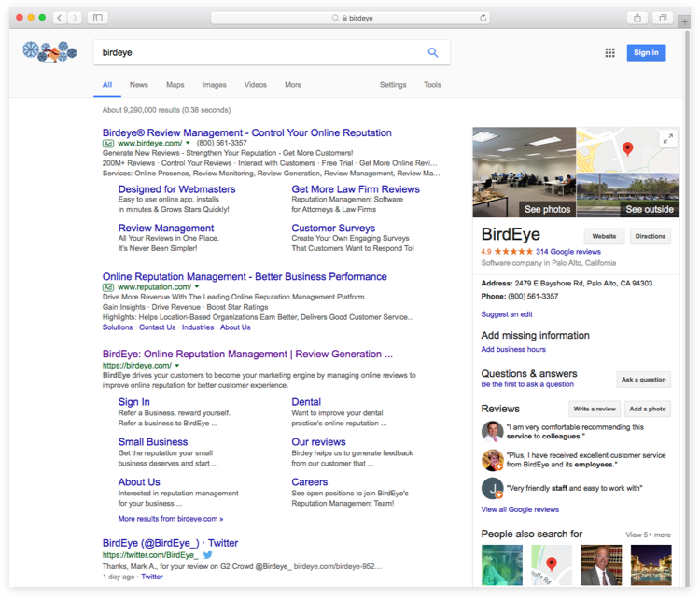
Task: Open the Tools search options
Action: (x=432, y=84)
